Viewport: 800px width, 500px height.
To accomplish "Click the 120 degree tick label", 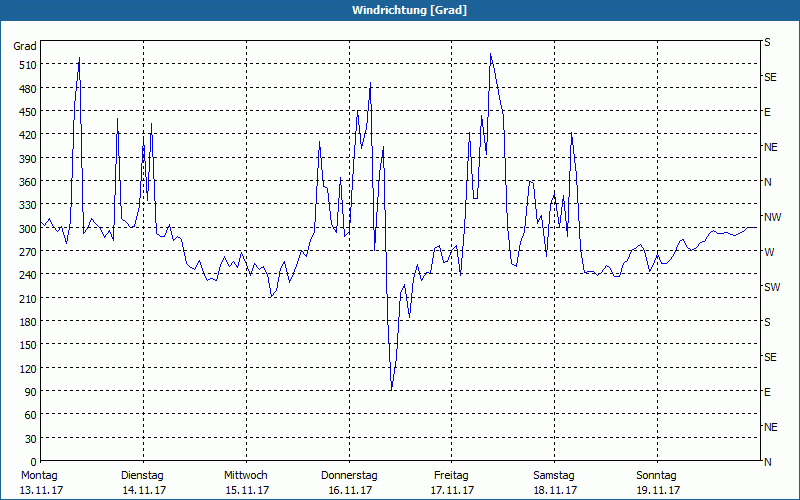I will pyautogui.click(x=28, y=368).
